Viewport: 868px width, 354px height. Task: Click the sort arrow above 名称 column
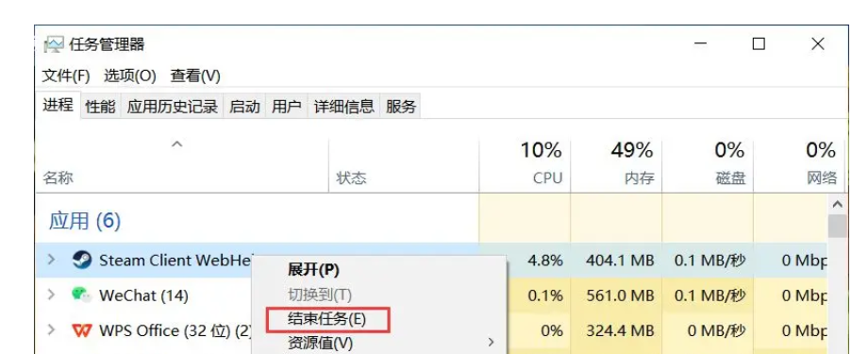click(x=176, y=144)
